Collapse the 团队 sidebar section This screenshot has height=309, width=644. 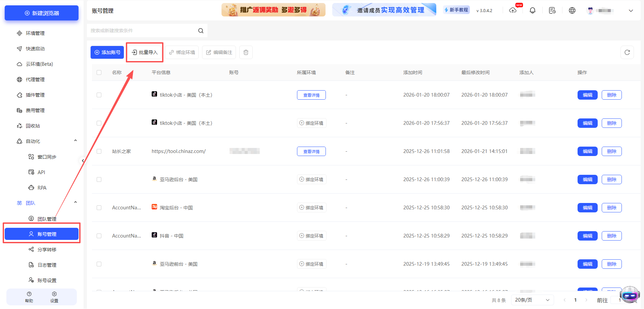pos(75,202)
